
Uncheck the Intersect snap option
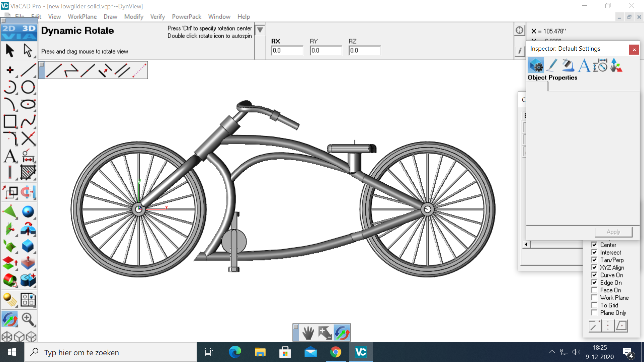(x=594, y=252)
